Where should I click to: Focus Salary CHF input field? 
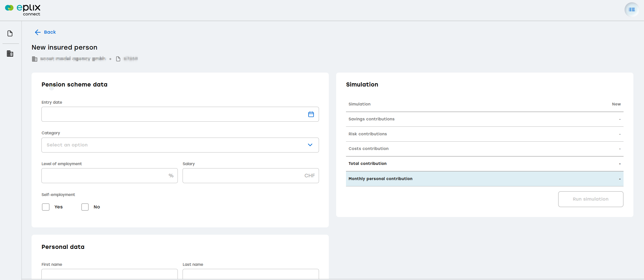(x=251, y=176)
